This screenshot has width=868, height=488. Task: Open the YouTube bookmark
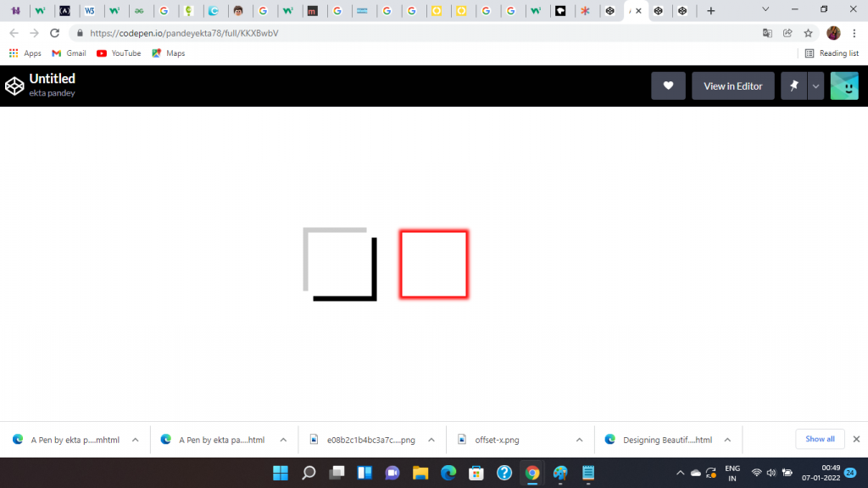pyautogui.click(x=119, y=53)
